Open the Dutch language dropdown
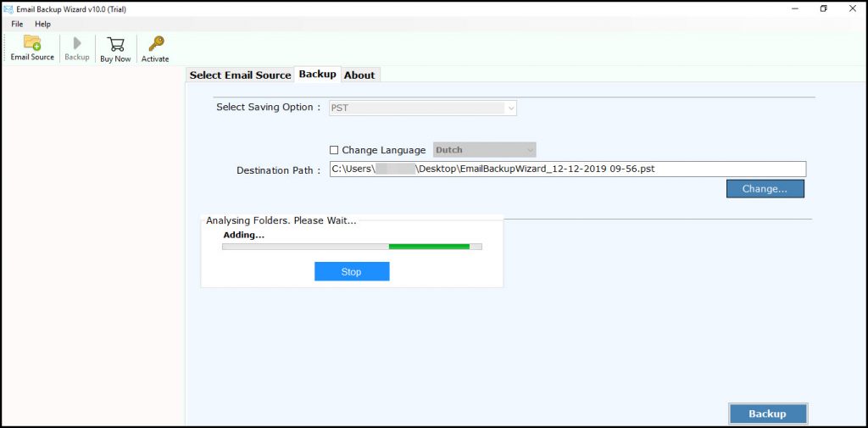The height and width of the screenshot is (428, 868). click(x=530, y=150)
